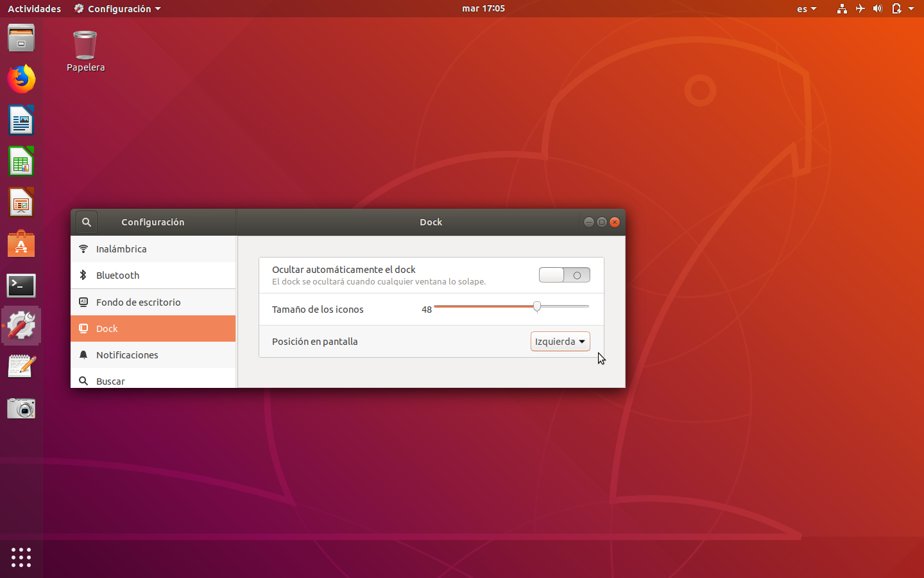Viewport: 924px width, 578px height.
Task: Click the icon size value 48
Action: (427, 310)
